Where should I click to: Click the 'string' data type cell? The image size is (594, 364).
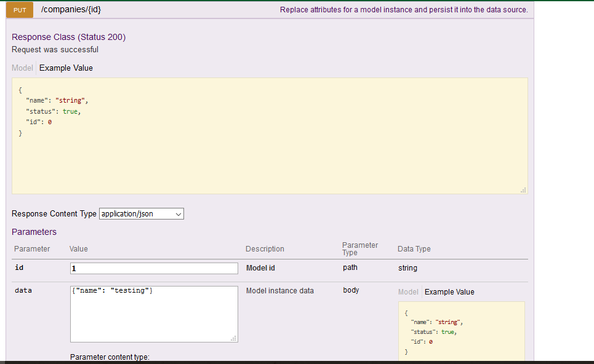407,268
